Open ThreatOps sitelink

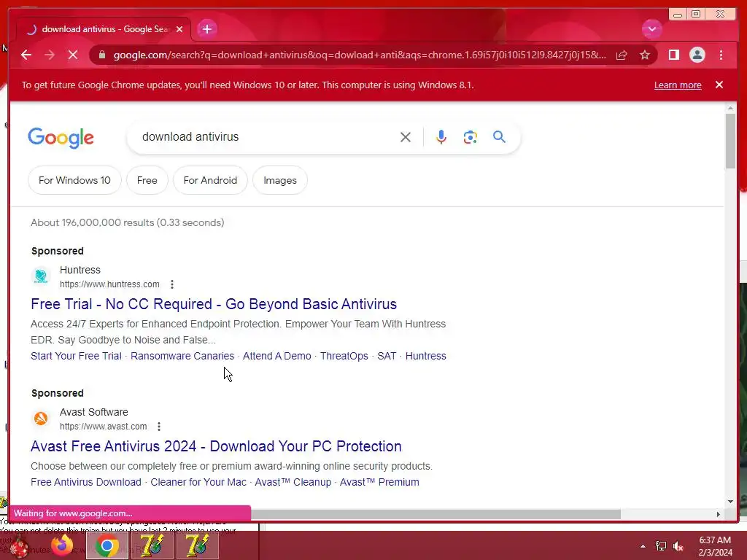point(344,356)
